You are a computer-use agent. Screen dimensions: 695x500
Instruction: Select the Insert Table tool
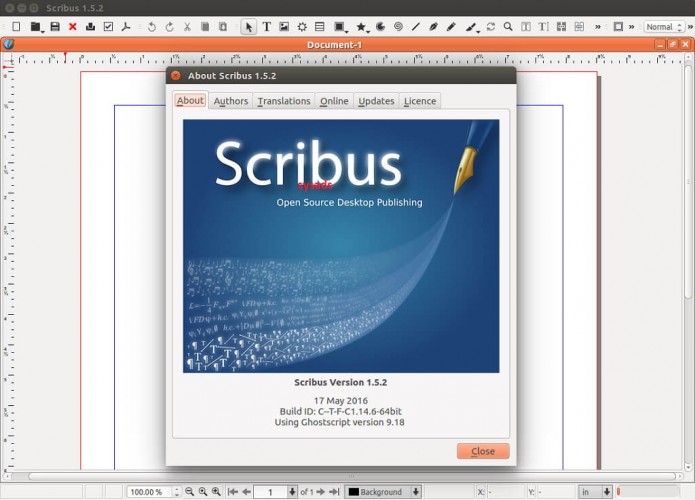coord(320,27)
